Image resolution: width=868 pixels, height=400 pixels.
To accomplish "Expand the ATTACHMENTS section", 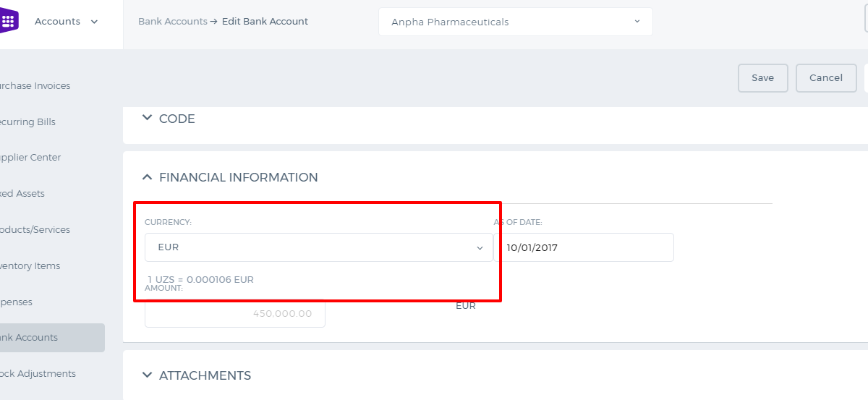I will pos(197,375).
